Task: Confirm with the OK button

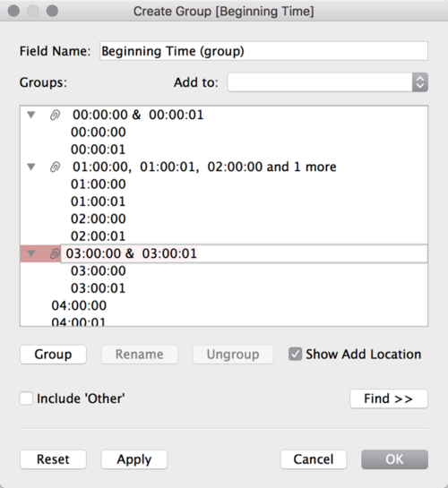Action: click(x=394, y=459)
